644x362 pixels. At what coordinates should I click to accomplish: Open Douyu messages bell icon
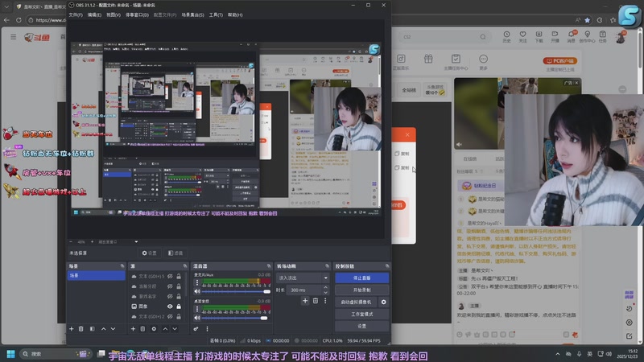[x=572, y=36]
